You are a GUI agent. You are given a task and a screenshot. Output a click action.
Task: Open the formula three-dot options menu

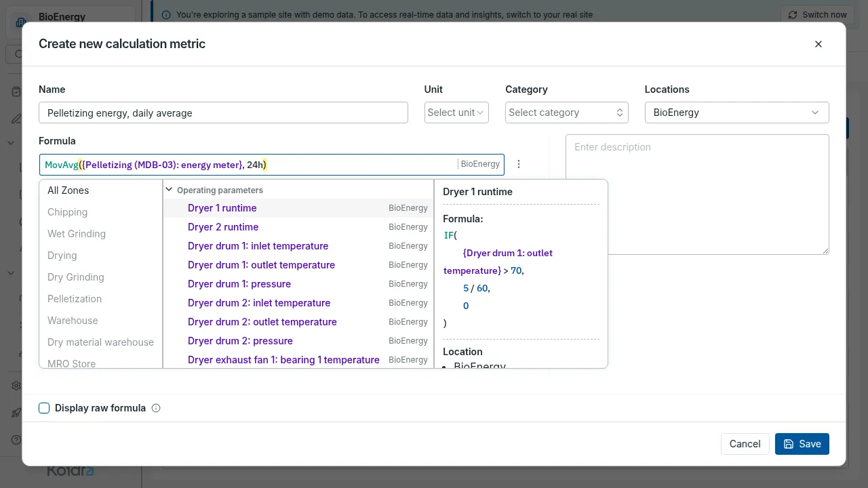[x=519, y=164]
